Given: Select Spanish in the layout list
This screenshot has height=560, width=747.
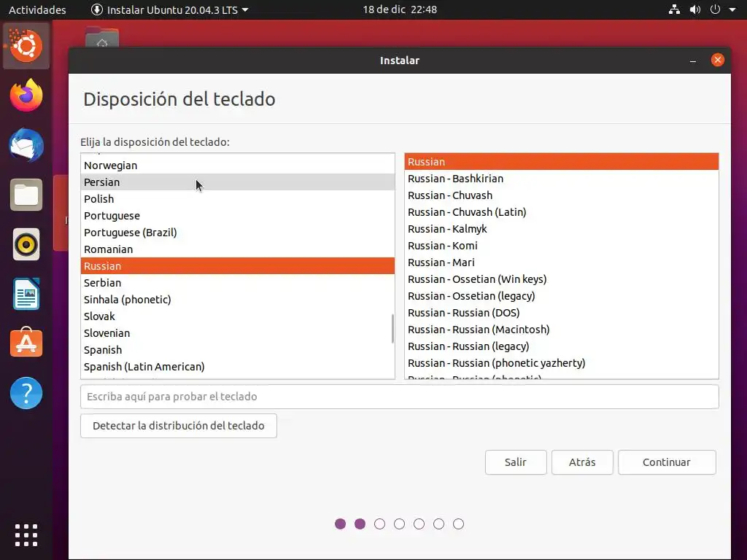Looking at the screenshot, I should coord(238,350).
